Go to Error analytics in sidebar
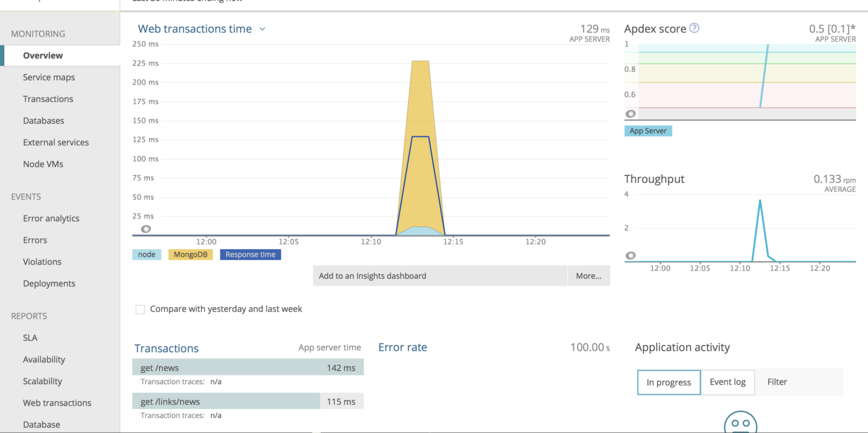The width and height of the screenshot is (868, 433). 51,219
